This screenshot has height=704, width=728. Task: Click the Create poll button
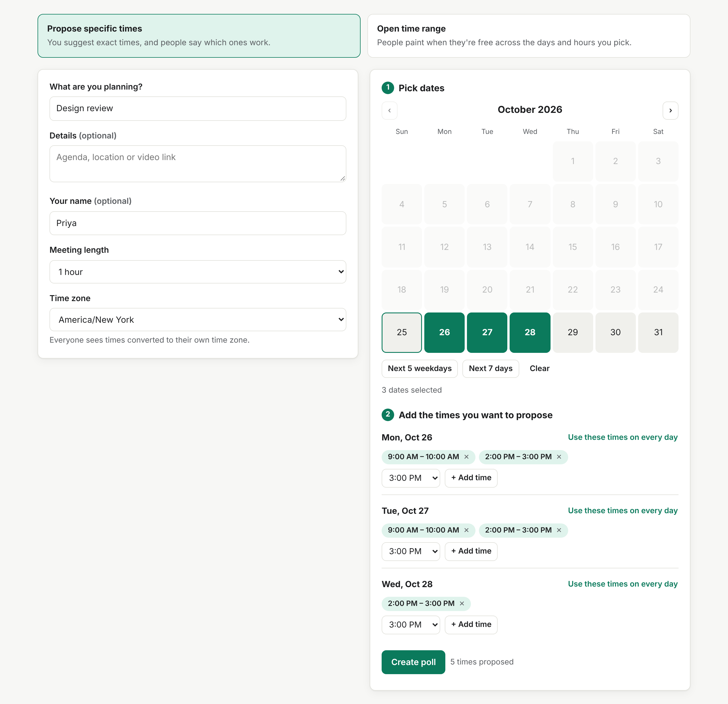pyautogui.click(x=413, y=662)
